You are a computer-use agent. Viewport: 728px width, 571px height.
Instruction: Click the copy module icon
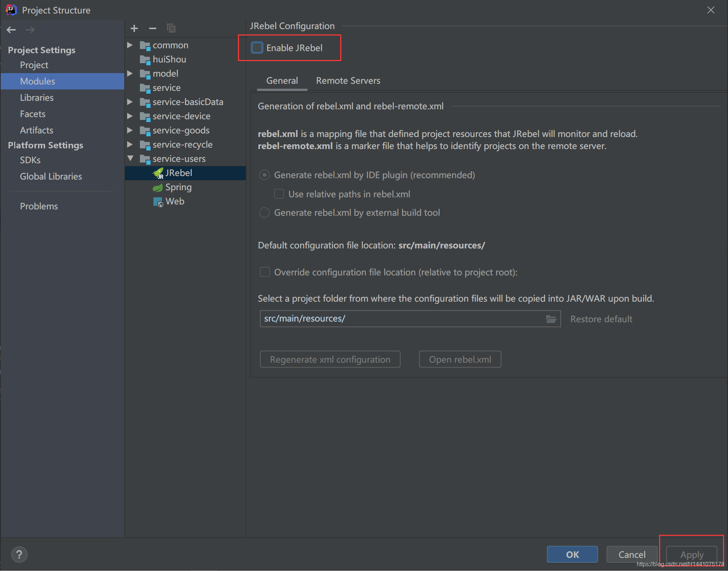click(171, 28)
